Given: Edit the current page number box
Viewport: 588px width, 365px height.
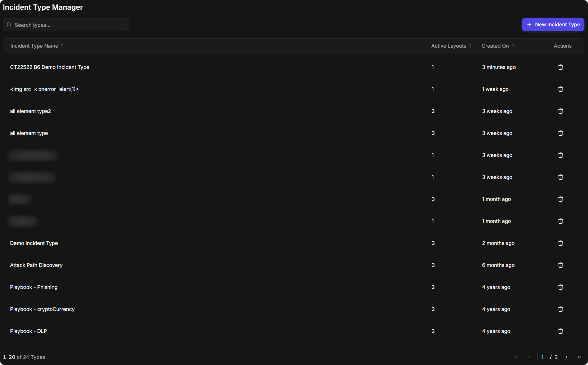Looking at the screenshot, I should click(542, 357).
